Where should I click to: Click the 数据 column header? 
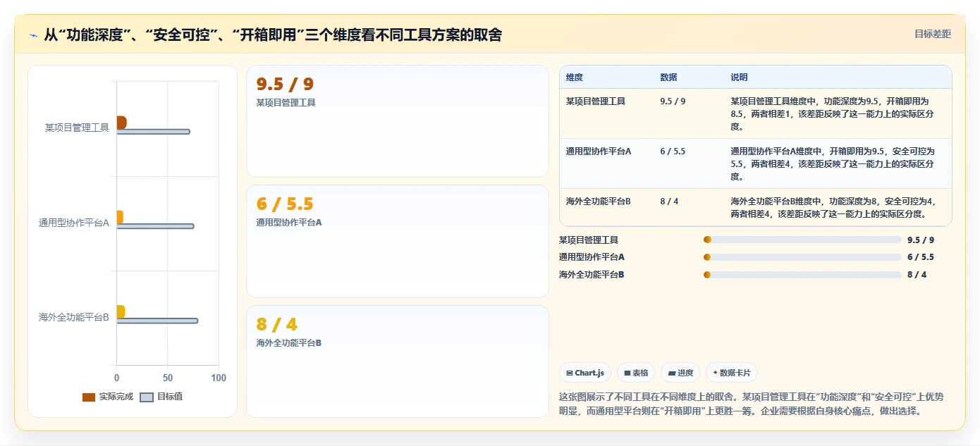pyautogui.click(x=668, y=78)
